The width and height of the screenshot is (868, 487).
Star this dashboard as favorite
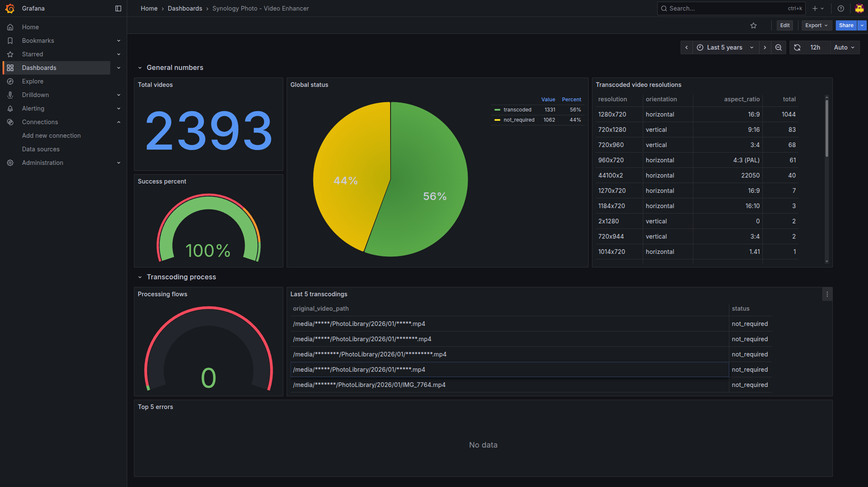(754, 25)
